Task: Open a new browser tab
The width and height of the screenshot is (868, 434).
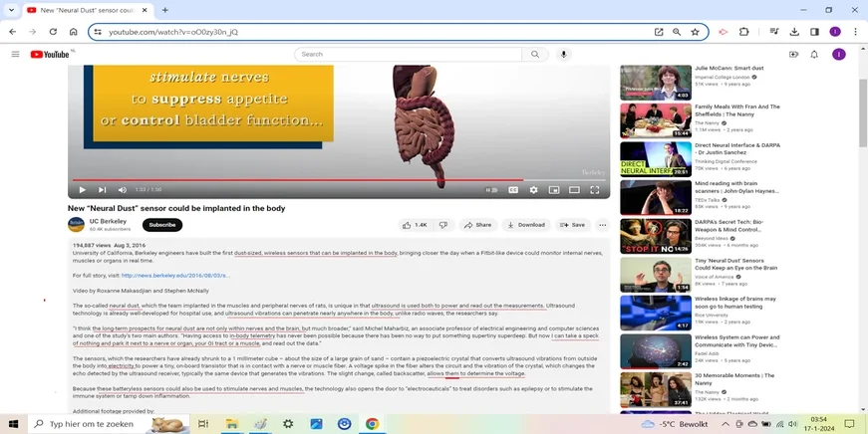Action: [x=165, y=10]
